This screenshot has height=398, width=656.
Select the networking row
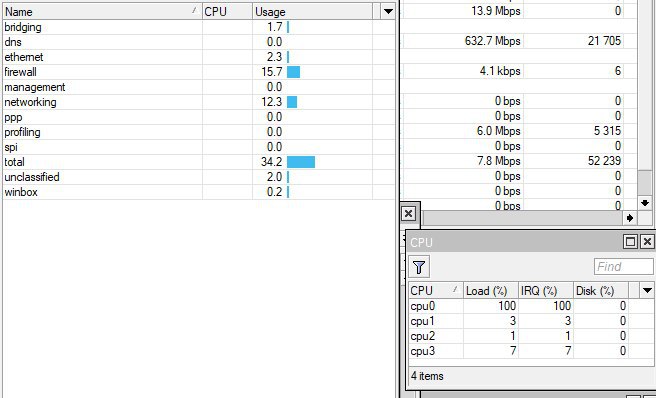199,102
